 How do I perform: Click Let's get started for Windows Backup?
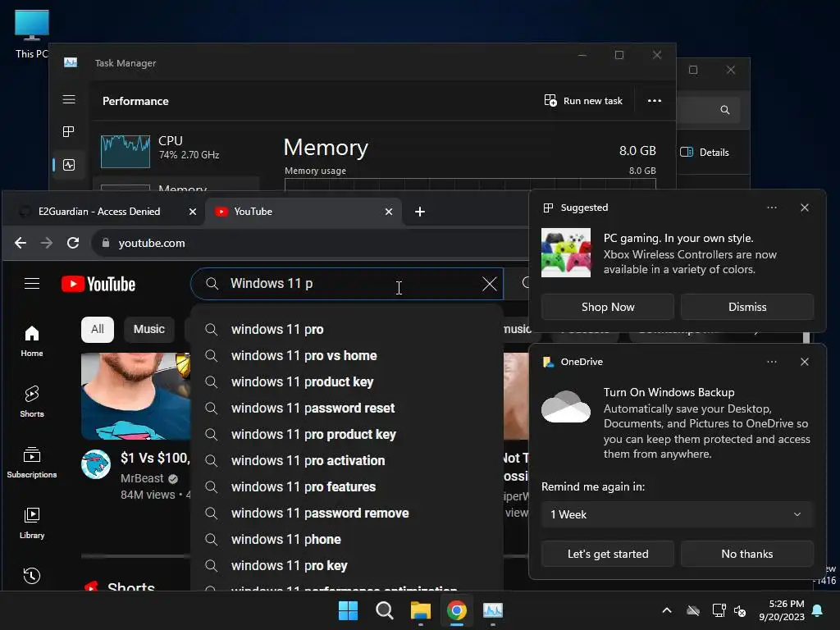[608, 554]
